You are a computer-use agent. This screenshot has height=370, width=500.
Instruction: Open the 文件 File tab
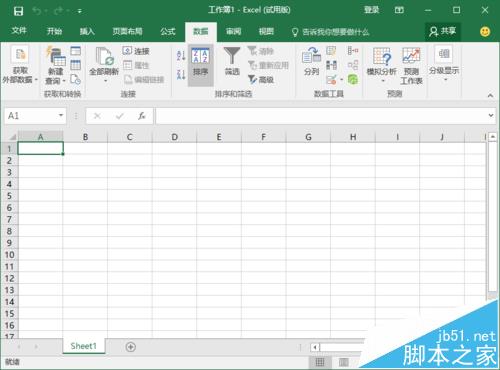[x=19, y=31]
